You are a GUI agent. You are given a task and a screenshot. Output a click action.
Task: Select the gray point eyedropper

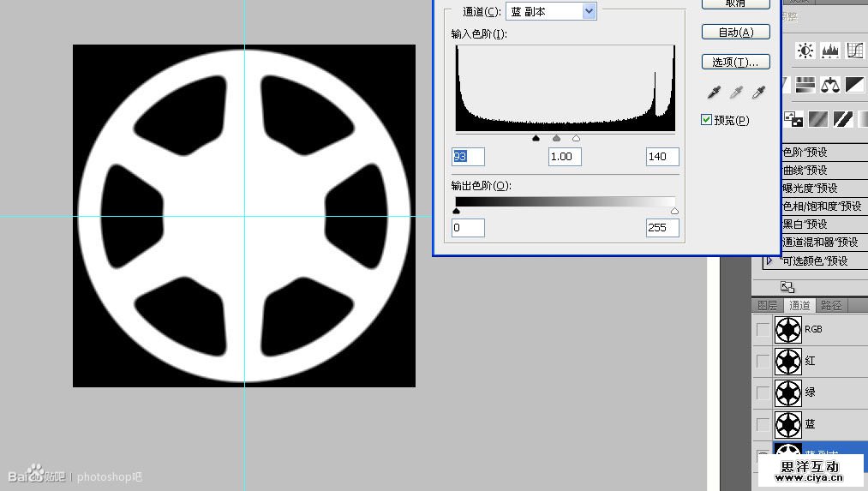pyautogui.click(x=735, y=93)
